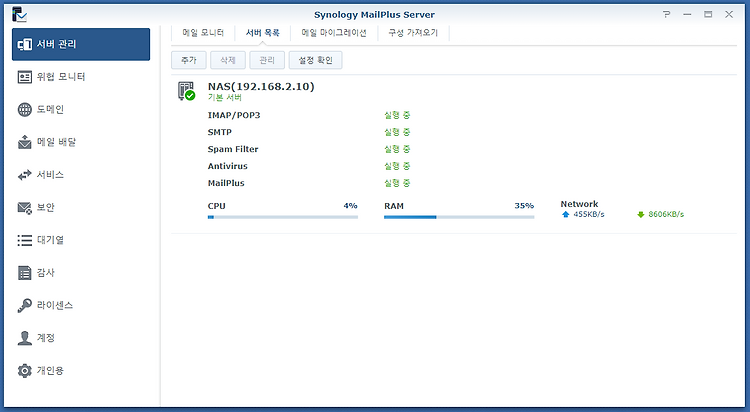Viewport: 750px width, 412px height.
Task: Select the NAS(192.168.2.10) server title
Action: [261, 87]
